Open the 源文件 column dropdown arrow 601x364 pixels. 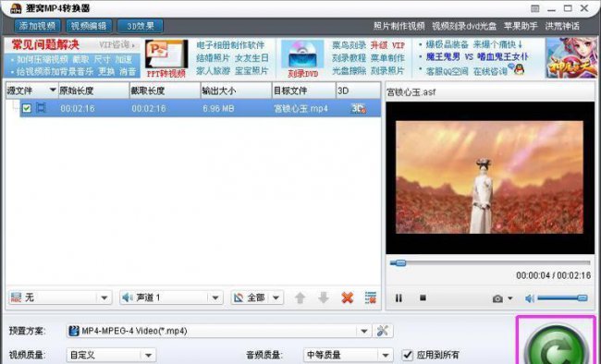click(x=53, y=91)
